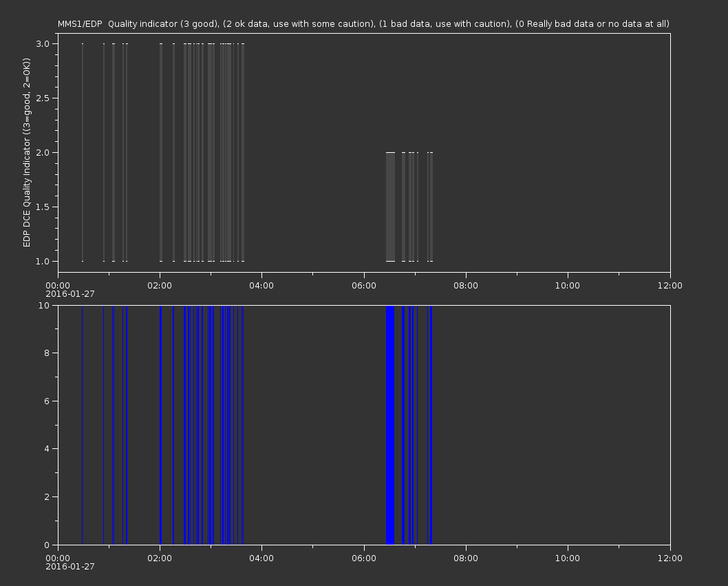Select the 'EDP DCE Quality Indicator' y-axis label

coord(26,152)
